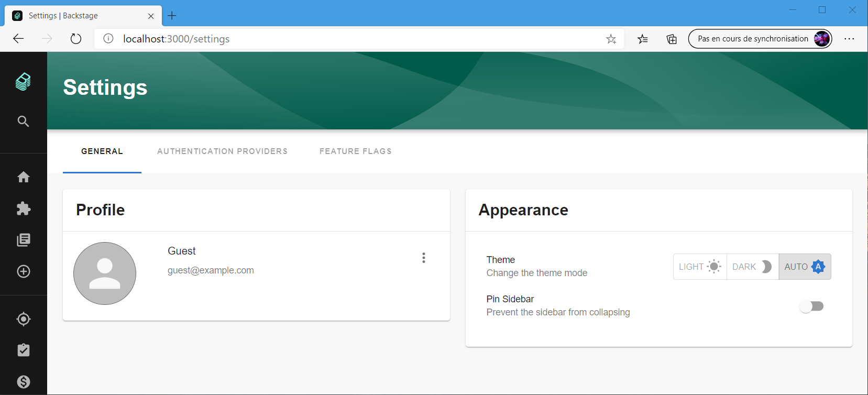This screenshot has height=395, width=868.
Task: Open search from sidebar magnifier icon
Action: click(x=23, y=122)
